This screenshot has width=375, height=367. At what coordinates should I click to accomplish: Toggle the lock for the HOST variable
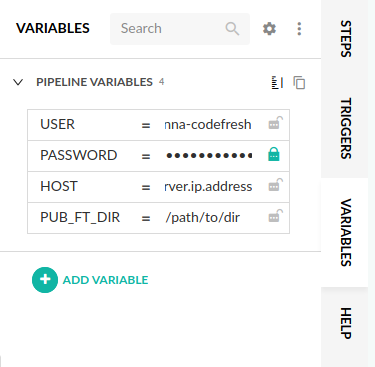pos(275,185)
